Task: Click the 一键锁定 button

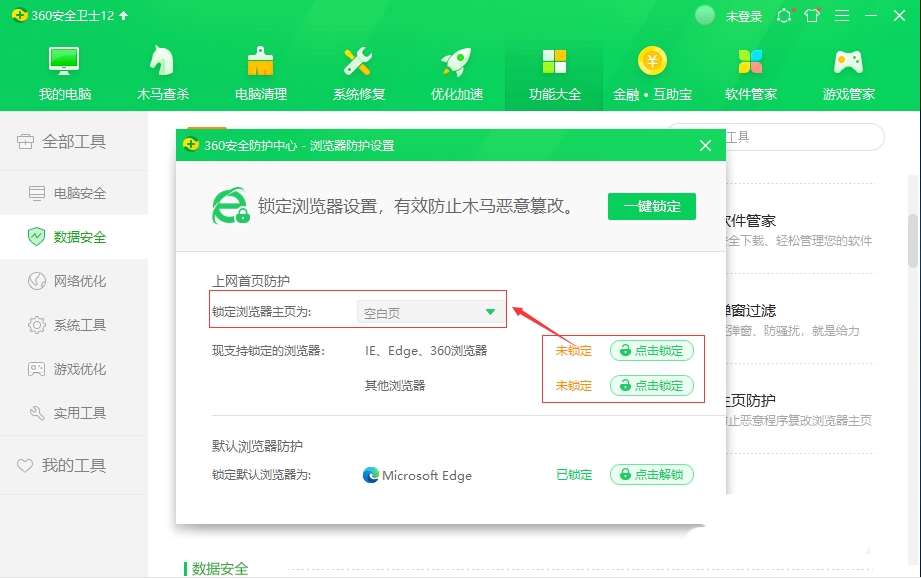Action: [651, 206]
